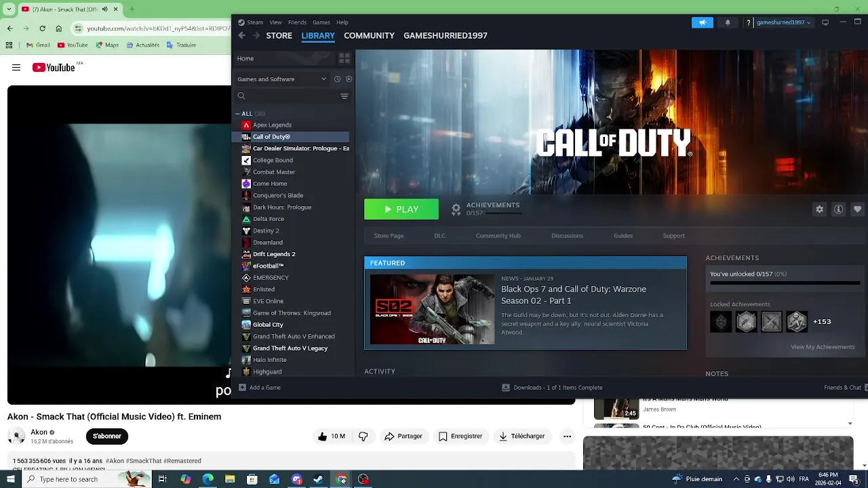Open the Steam announcements megaphone button
The height and width of the screenshot is (488, 868).
point(703,22)
